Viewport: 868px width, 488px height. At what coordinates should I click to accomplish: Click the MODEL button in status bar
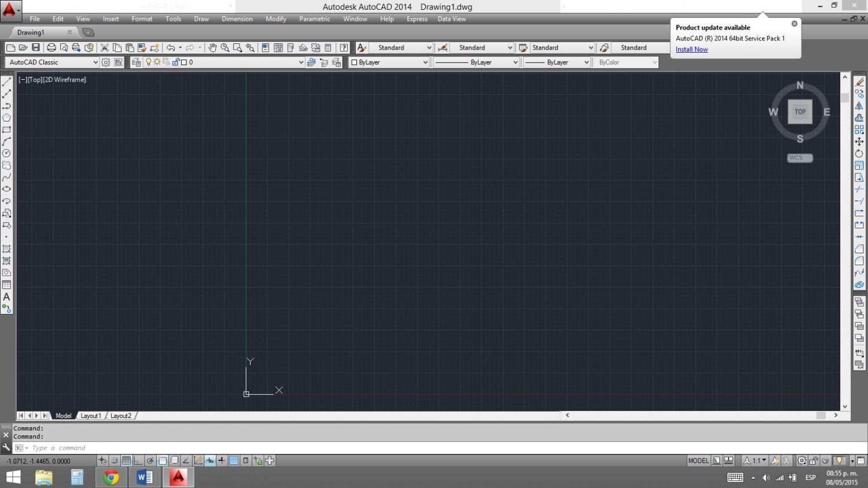coord(698,461)
